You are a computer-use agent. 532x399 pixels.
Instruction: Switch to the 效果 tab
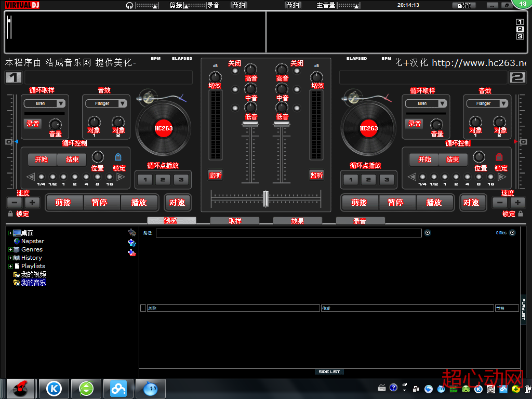[298, 221]
